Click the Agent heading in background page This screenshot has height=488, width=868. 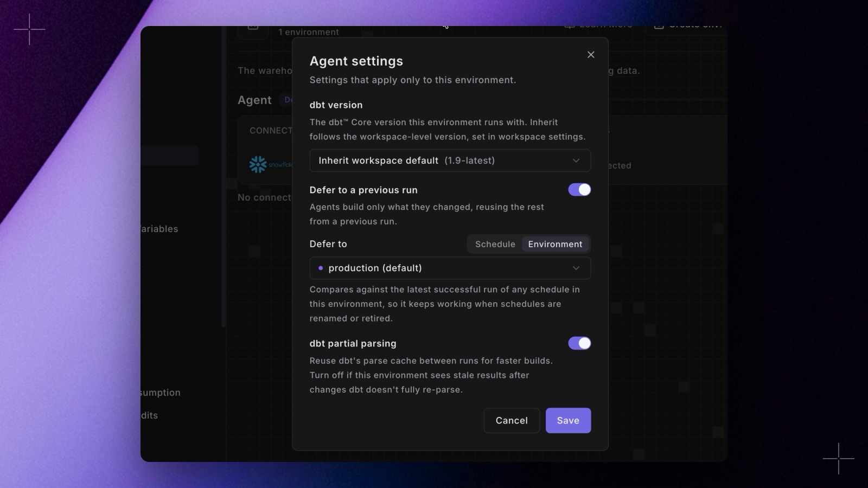click(x=254, y=100)
